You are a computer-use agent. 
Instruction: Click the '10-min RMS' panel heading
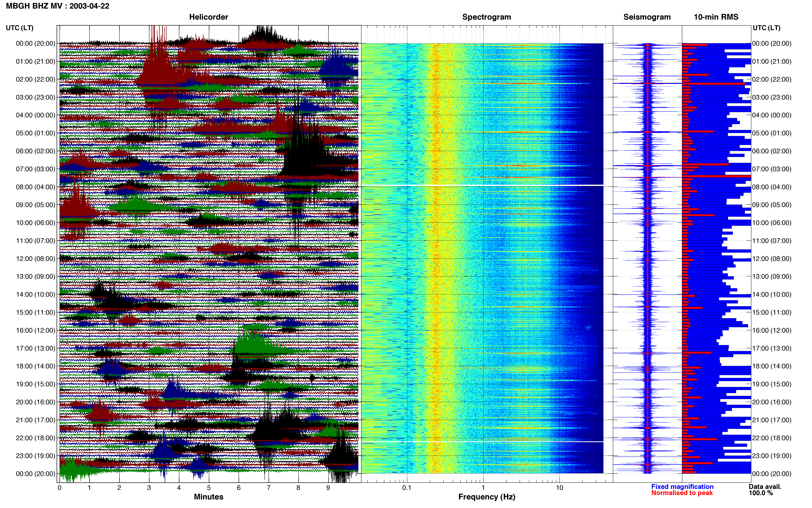(x=716, y=17)
